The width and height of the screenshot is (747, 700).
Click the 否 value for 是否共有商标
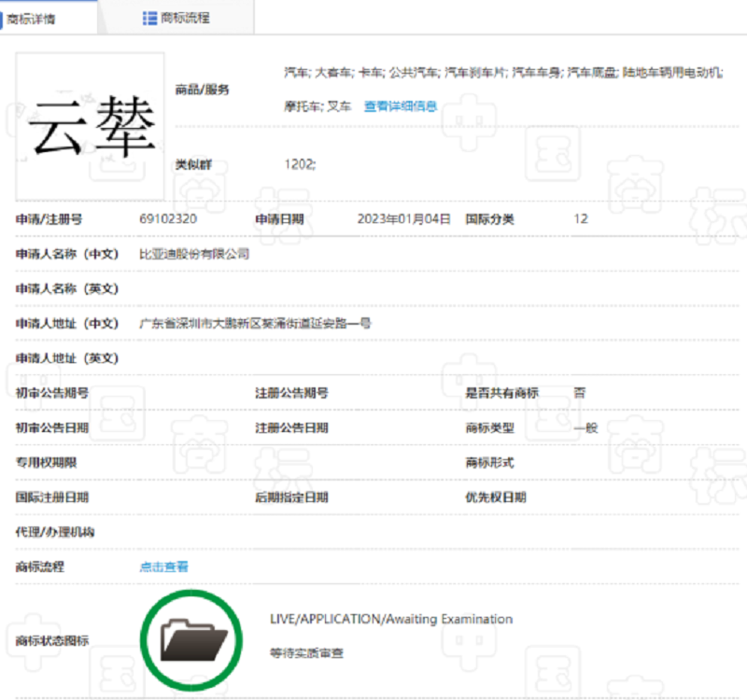tap(580, 393)
